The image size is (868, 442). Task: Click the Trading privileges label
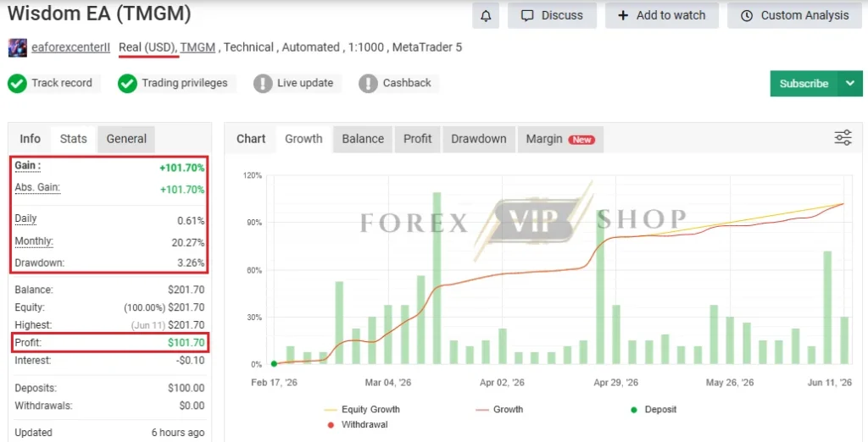click(184, 83)
